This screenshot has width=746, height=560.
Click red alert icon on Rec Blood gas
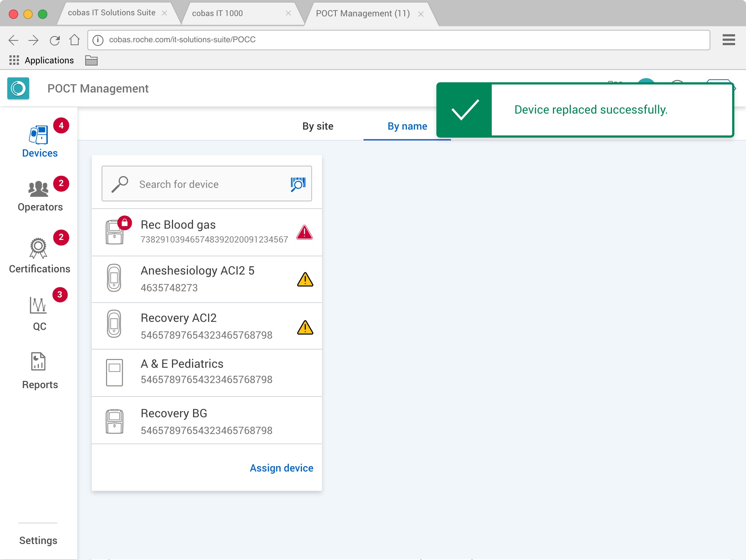(305, 232)
